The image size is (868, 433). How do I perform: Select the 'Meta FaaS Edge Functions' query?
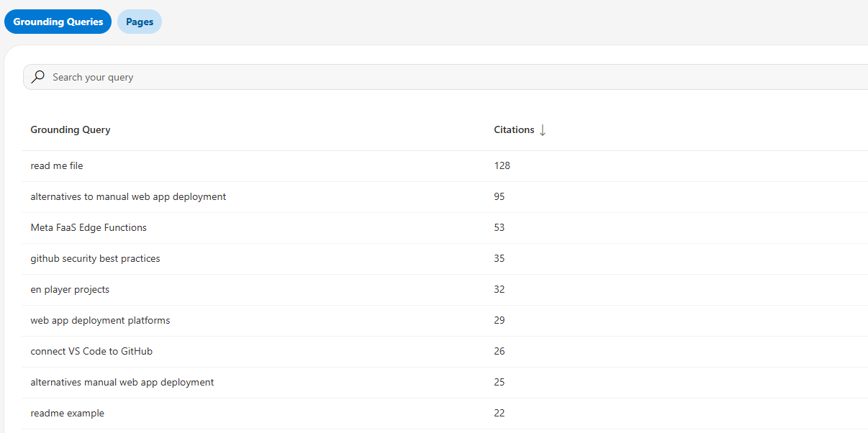(x=88, y=227)
